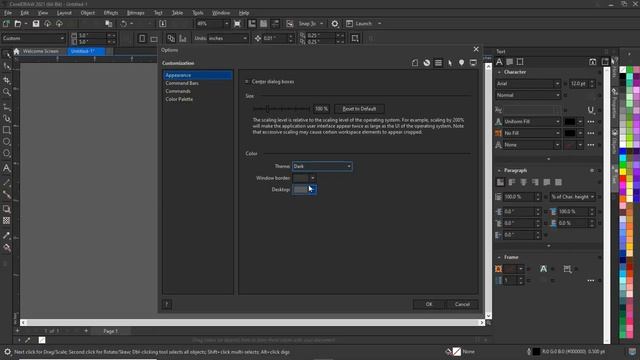The image size is (640, 360).
Task: Select the Zoom tool in toolbox
Action: [7, 92]
